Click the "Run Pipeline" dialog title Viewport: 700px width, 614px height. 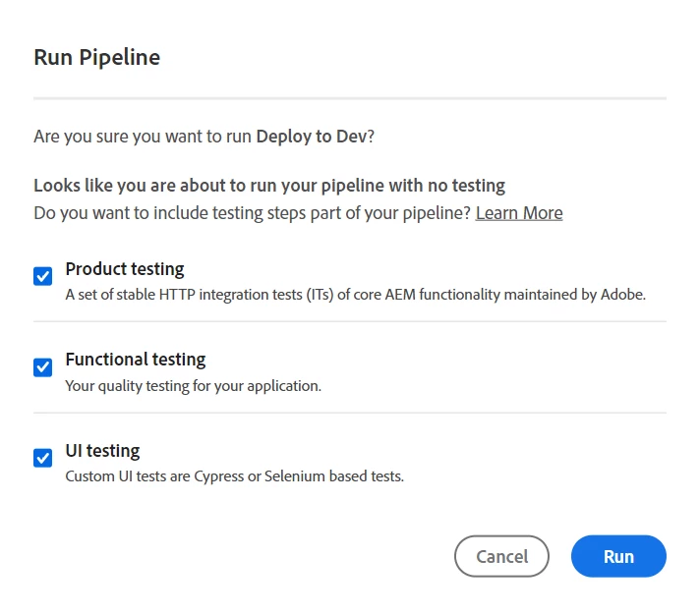click(x=96, y=57)
